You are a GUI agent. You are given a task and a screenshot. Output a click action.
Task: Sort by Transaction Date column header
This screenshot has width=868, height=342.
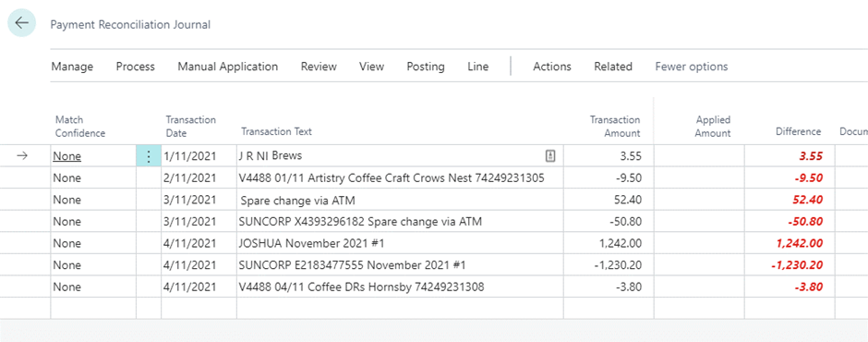point(191,127)
